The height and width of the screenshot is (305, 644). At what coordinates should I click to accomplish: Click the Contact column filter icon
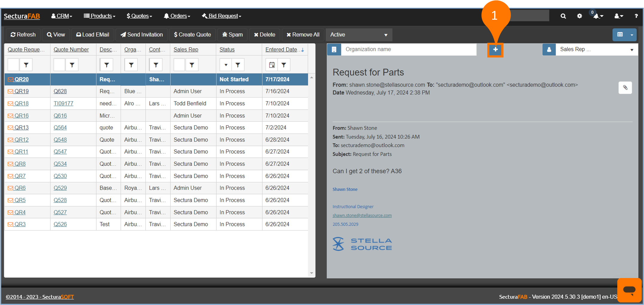coord(156,65)
